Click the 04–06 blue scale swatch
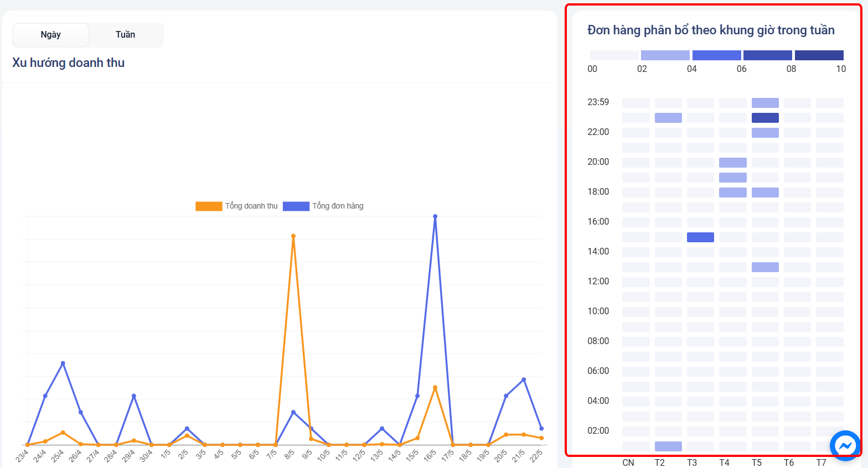868x468 pixels. click(x=717, y=55)
